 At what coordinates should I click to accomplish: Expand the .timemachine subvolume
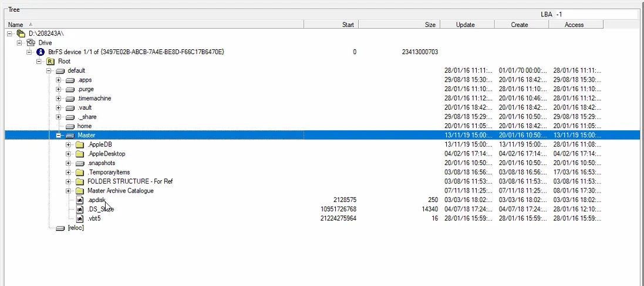[59, 99]
